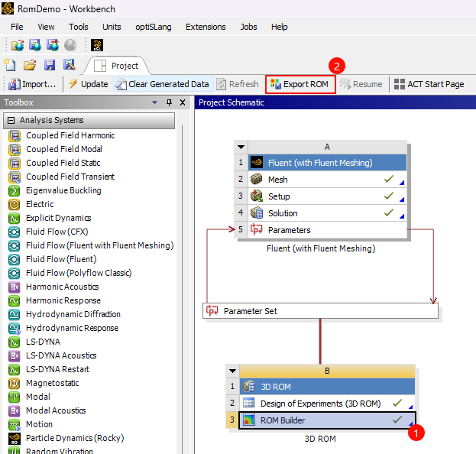This screenshot has height=454, width=476.
Task: Open system A dropdown arrow
Action: pos(241,148)
